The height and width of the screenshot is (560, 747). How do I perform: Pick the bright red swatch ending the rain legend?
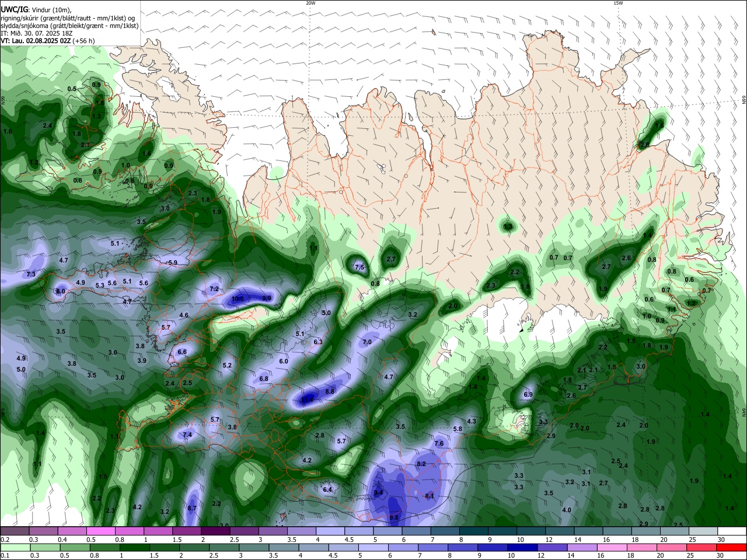pos(731,548)
